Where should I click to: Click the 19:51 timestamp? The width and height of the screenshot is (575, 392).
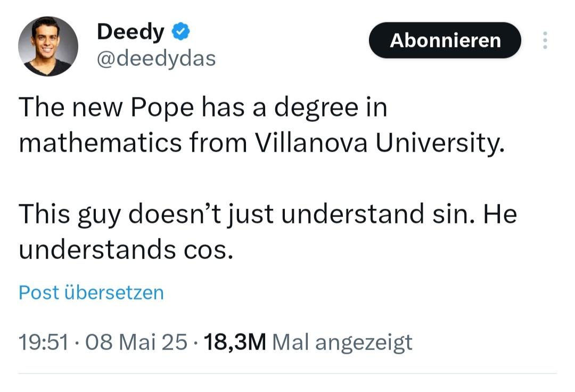(x=43, y=342)
